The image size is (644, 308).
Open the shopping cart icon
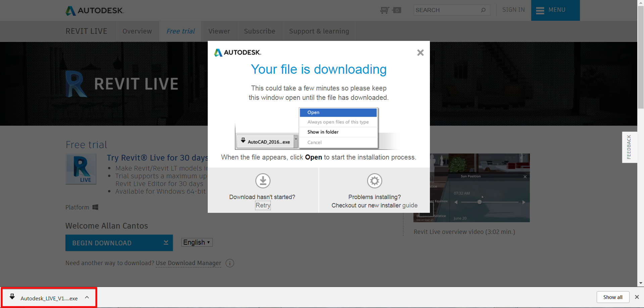[x=385, y=10]
